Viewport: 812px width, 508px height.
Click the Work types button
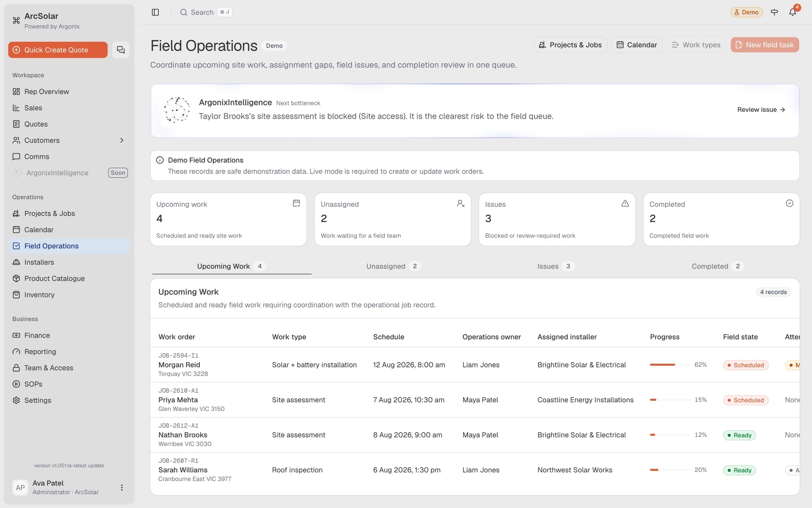[x=696, y=45]
